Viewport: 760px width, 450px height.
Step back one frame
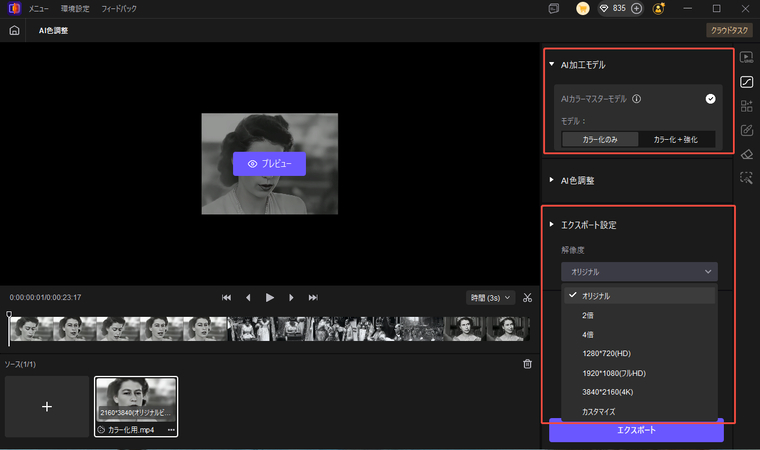point(248,298)
